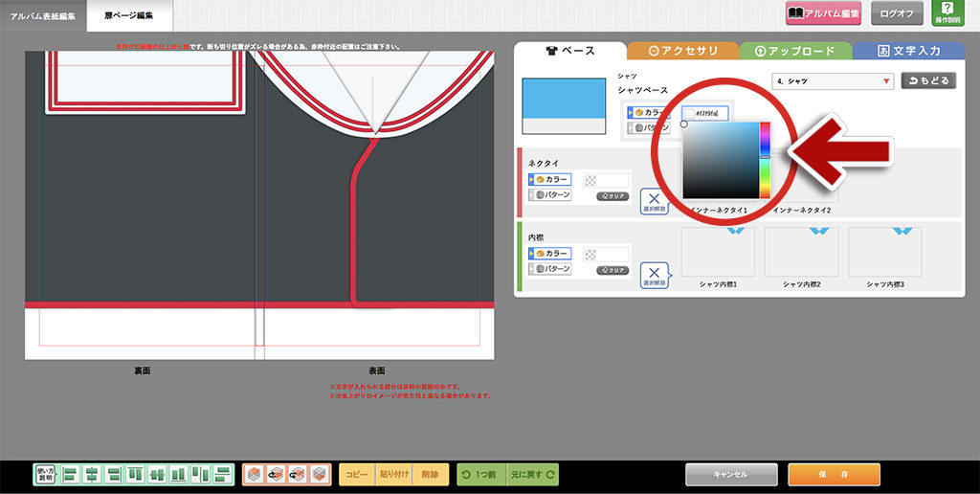Click the もどる back button
The height and width of the screenshot is (494, 980).
pos(928,80)
